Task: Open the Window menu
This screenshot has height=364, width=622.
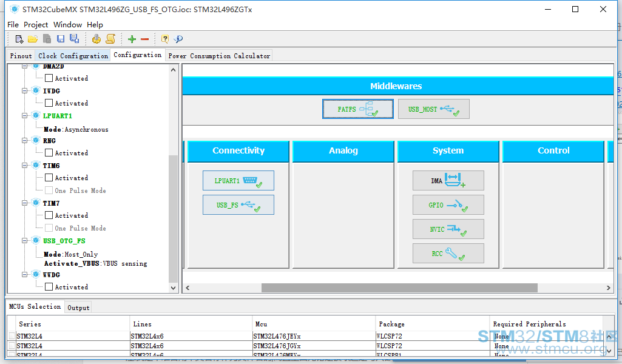Action: [67, 25]
